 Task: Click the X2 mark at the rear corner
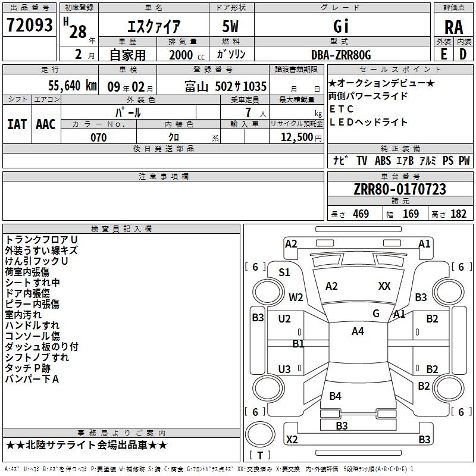[x=292, y=440]
